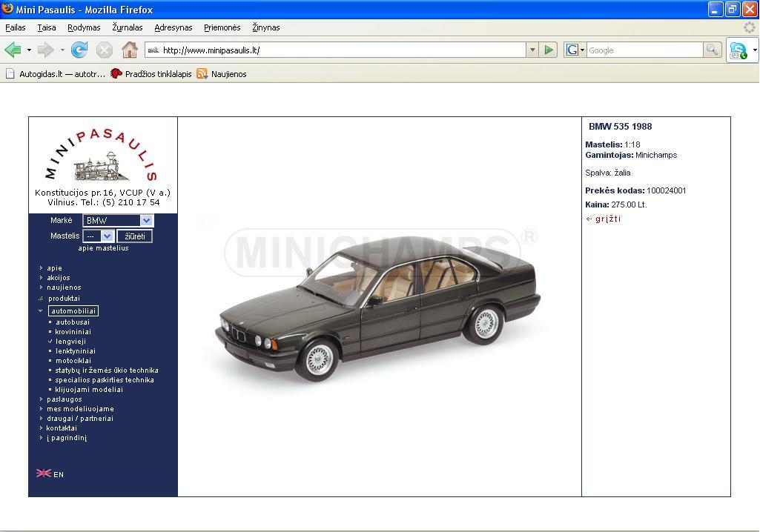Open the produktai sidebar link
Screen dimensions: 760x532
pyautogui.click(x=64, y=299)
